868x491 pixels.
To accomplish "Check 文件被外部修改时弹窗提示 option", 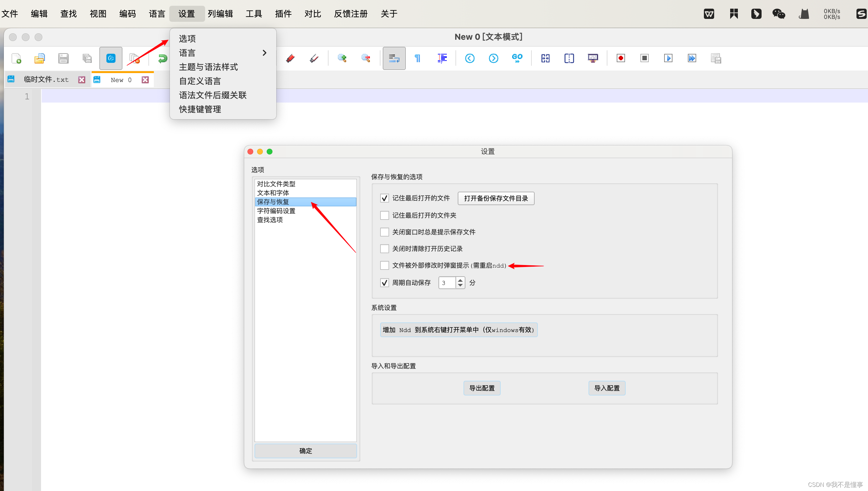I will point(384,265).
